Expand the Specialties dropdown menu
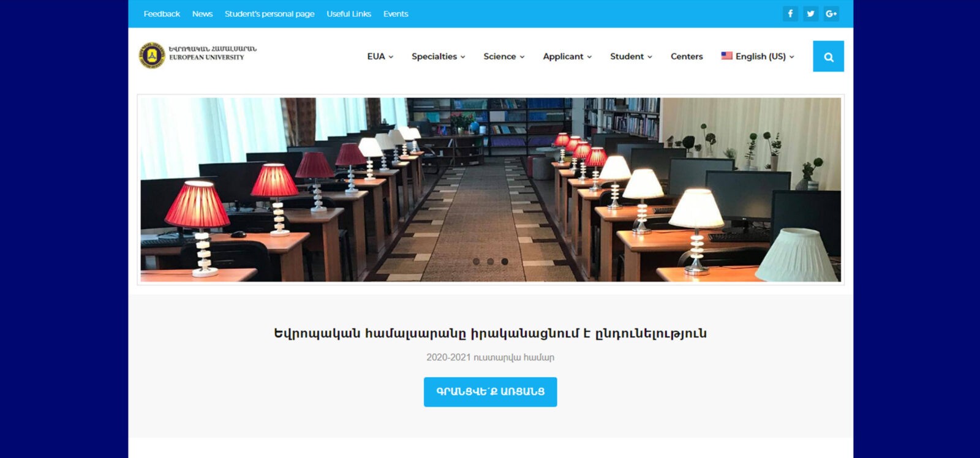 (439, 56)
